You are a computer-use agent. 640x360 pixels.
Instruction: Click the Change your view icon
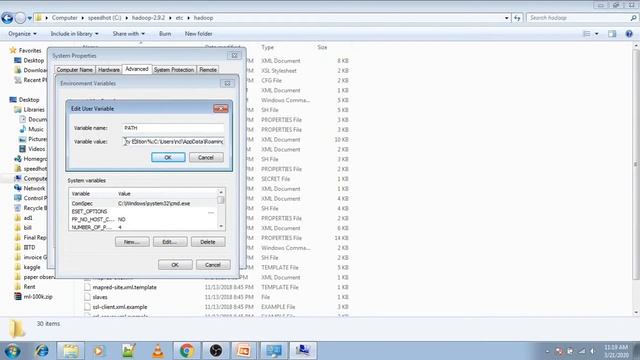coord(587,34)
